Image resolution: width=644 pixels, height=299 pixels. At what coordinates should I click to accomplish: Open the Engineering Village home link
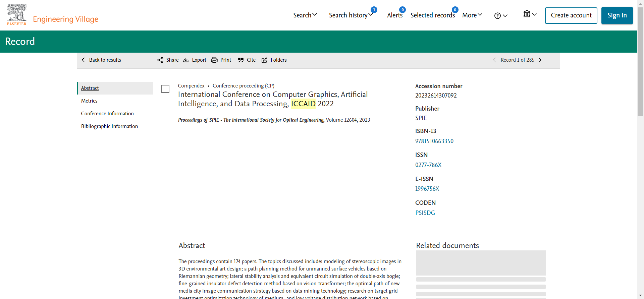66,19
